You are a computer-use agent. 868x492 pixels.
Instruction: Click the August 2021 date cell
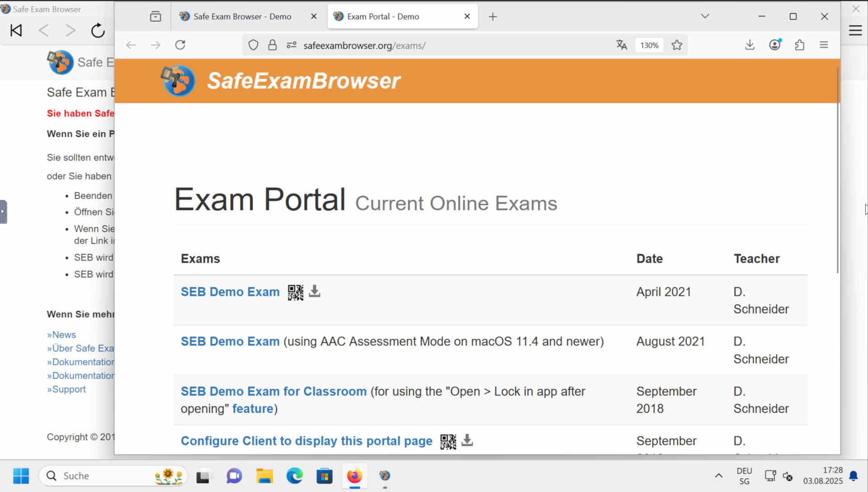pos(670,342)
